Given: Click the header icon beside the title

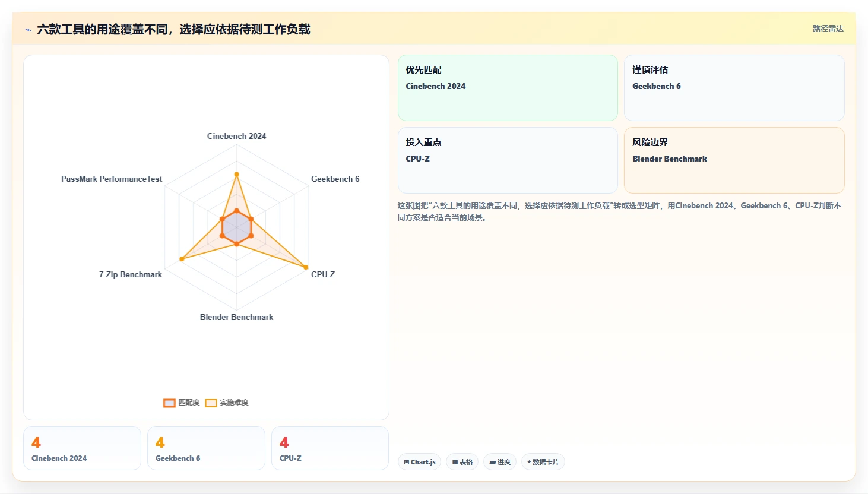Looking at the screenshot, I should (28, 30).
